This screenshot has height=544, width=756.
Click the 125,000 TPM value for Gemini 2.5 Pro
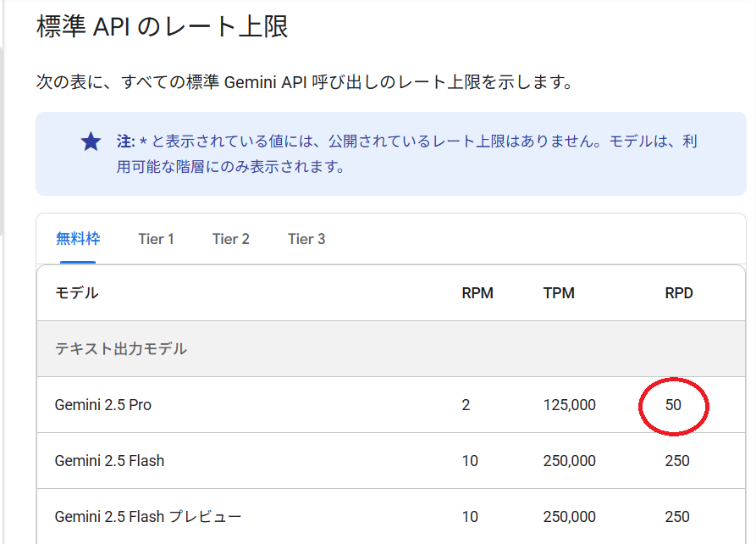569,405
